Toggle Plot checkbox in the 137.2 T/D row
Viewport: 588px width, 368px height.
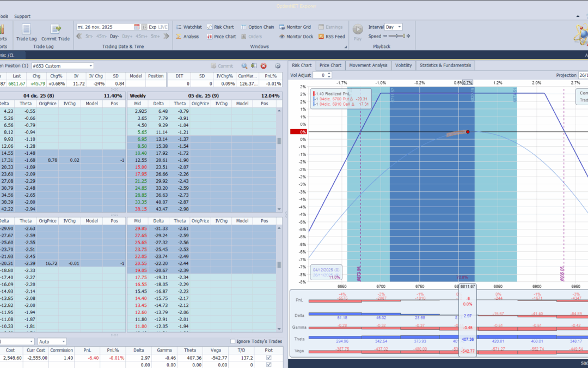point(268,358)
